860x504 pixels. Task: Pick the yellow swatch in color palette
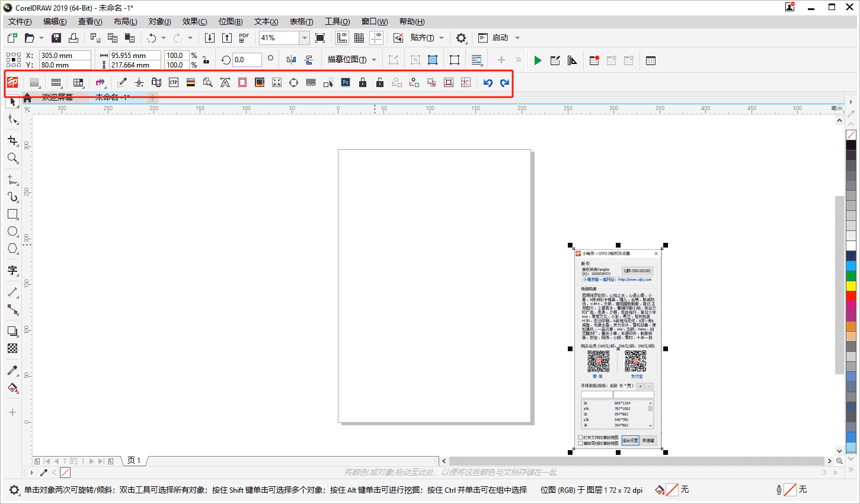pyautogui.click(x=851, y=287)
